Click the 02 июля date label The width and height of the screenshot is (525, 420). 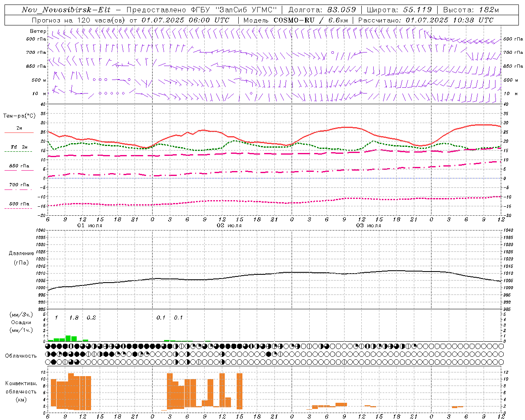point(229,226)
